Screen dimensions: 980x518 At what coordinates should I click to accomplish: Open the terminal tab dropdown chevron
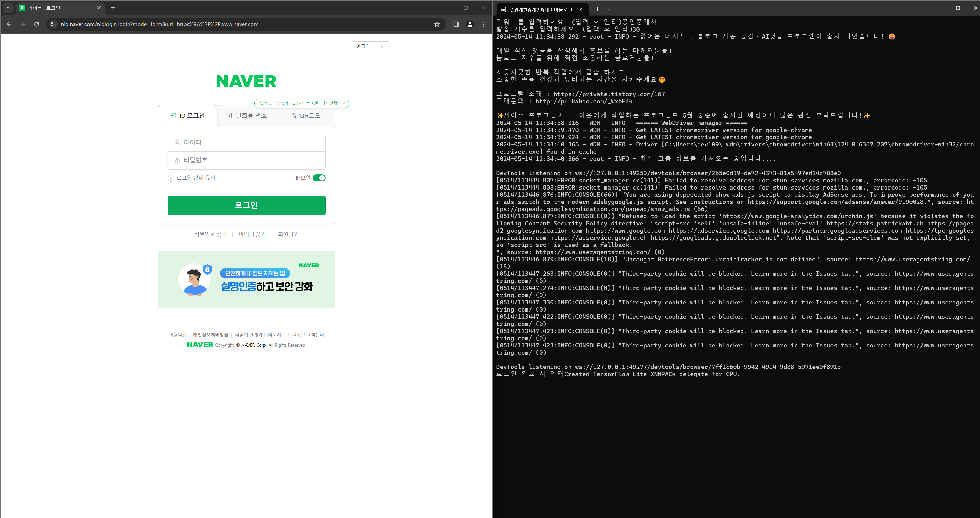pyautogui.click(x=609, y=9)
